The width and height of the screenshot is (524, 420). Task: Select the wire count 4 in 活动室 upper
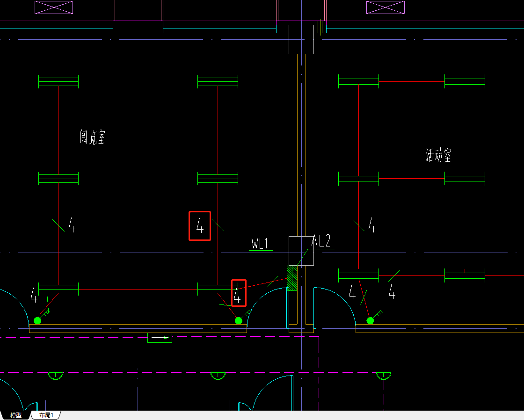click(x=372, y=224)
